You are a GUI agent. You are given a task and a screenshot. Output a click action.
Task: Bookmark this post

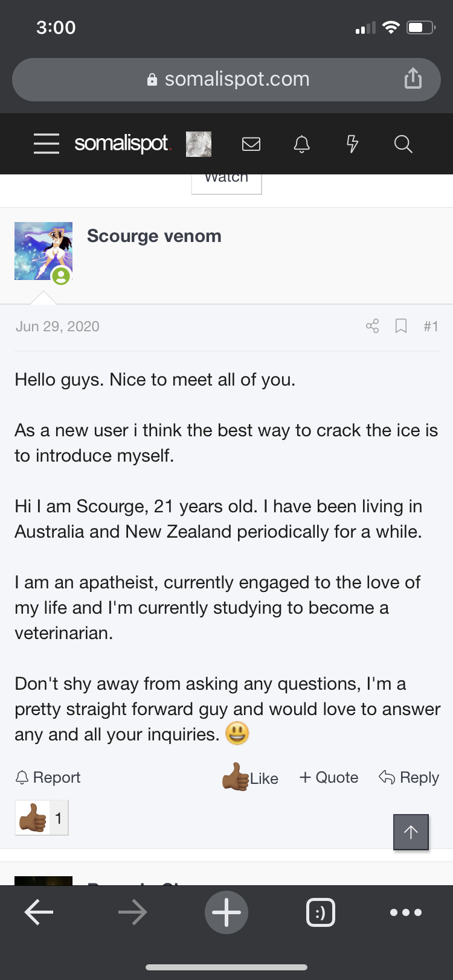(x=400, y=326)
